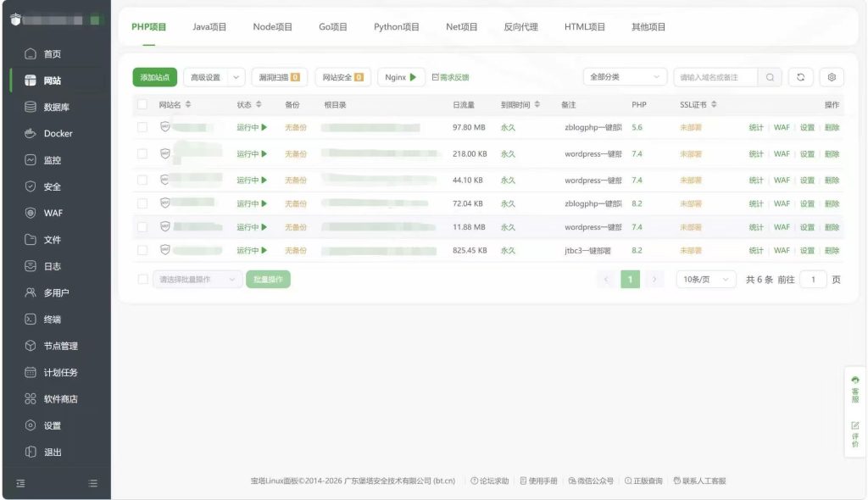Open the 需求反馈 feedback link
The height and width of the screenshot is (500, 868).
(450, 77)
